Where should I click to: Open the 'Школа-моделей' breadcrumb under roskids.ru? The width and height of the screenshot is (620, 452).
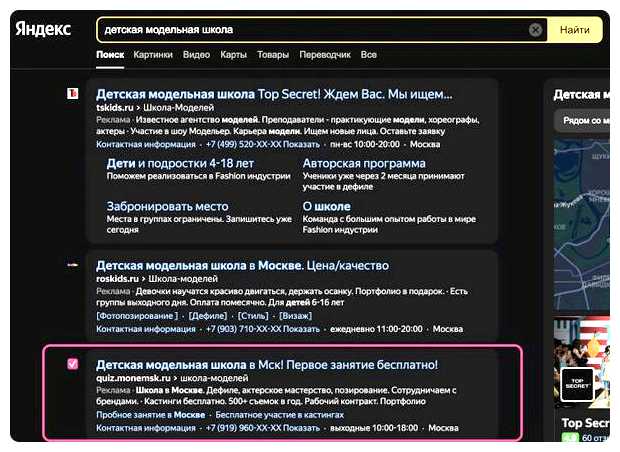(x=183, y=279)
